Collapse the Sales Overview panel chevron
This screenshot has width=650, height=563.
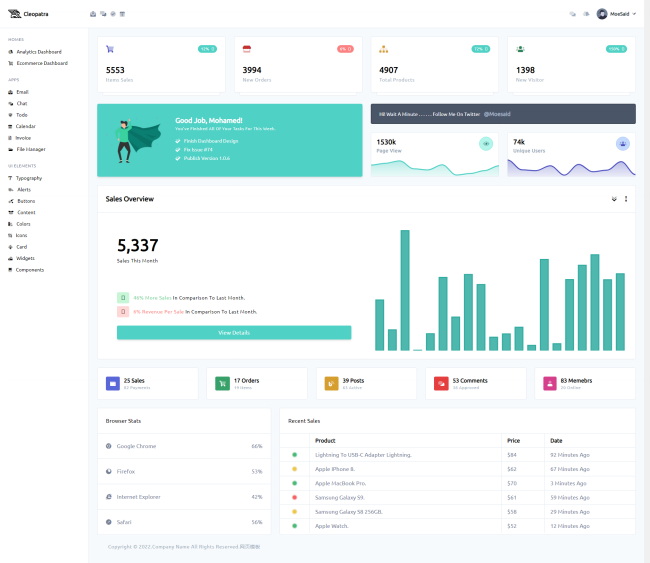[x=614, y=199]
